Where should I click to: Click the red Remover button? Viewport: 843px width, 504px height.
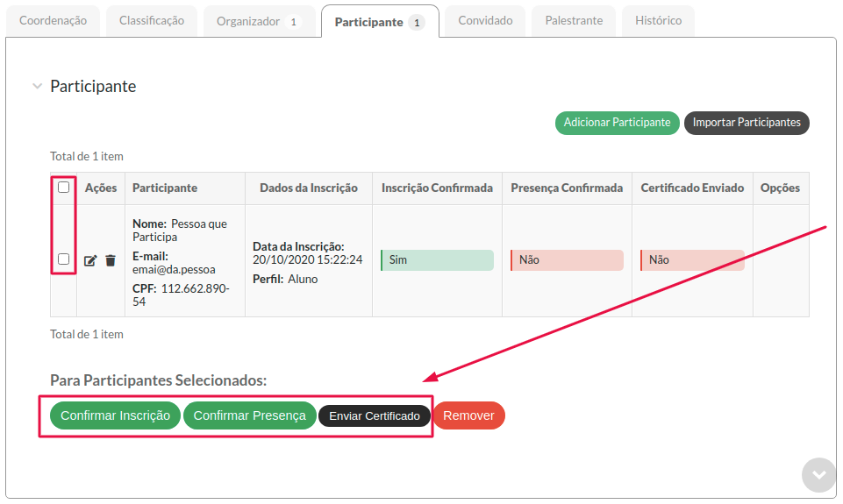tap(468, 415)
